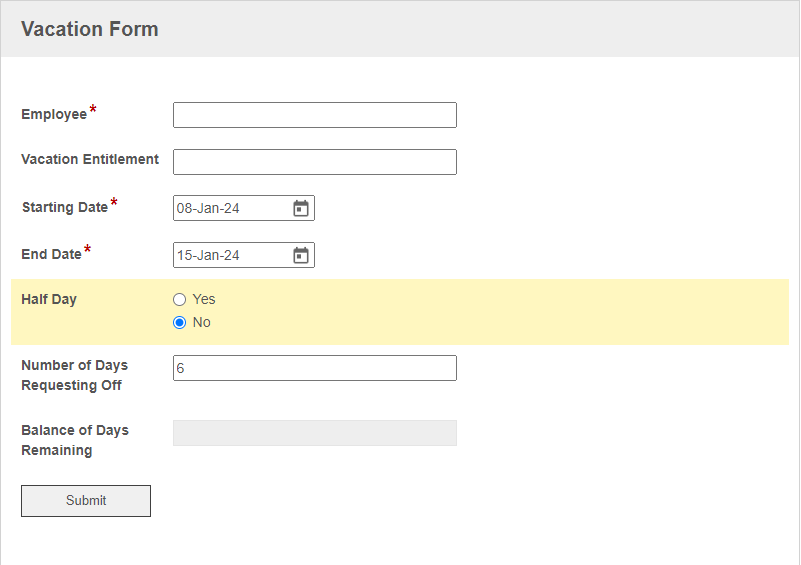Click the Employee text input field

314,115
